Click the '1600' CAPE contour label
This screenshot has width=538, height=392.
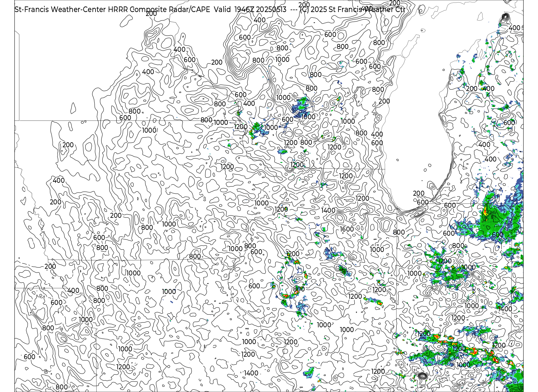click(x=347, y=229)
